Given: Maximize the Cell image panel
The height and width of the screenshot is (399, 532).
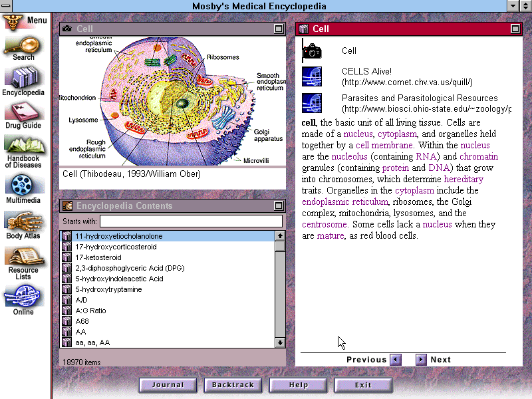Looking at the screenshot, I should click(279, 29).
